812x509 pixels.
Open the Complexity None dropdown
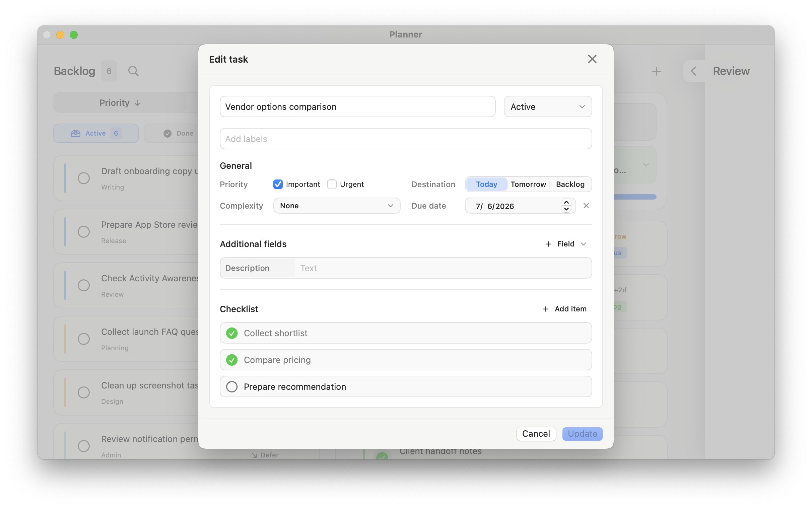pyautogui.click(x=337, y=206)
